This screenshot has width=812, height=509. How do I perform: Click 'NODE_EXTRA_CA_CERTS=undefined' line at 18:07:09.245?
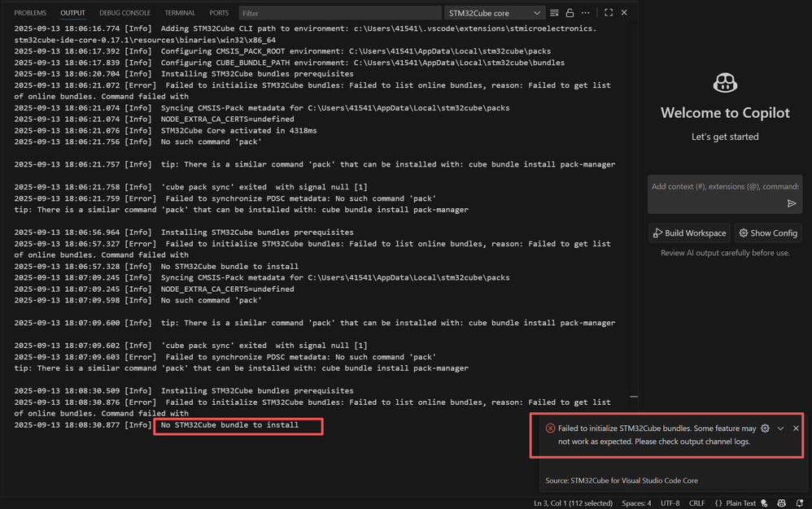click(x=154, y=289)
